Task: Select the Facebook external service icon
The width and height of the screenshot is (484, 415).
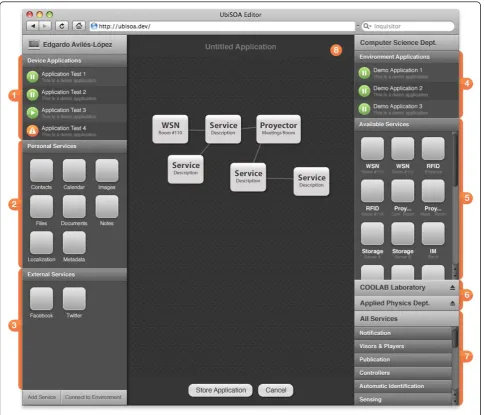Action: click(x=41, y=299)
